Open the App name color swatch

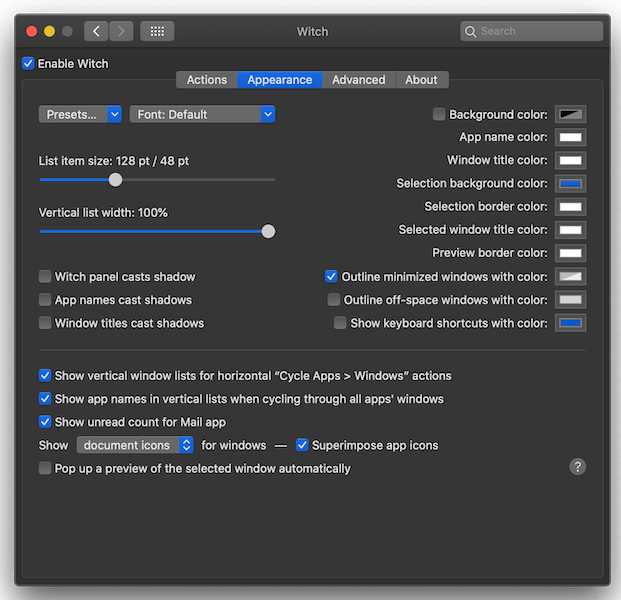tap(570, 137)
